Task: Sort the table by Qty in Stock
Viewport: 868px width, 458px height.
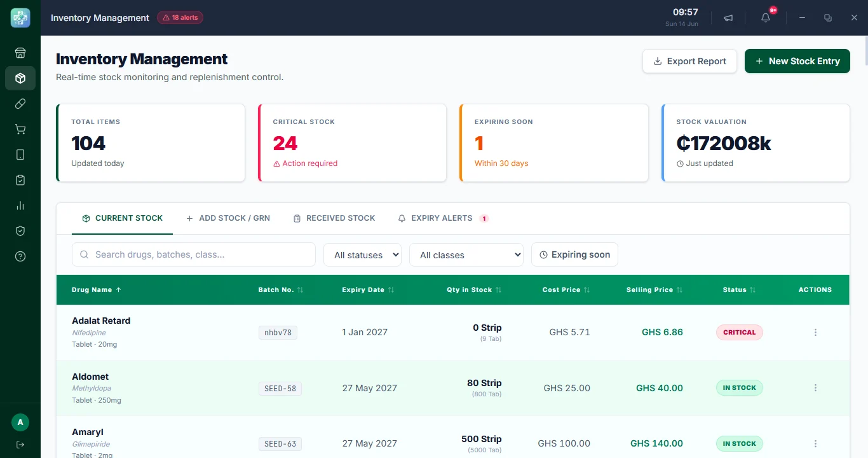Action: 474,289
